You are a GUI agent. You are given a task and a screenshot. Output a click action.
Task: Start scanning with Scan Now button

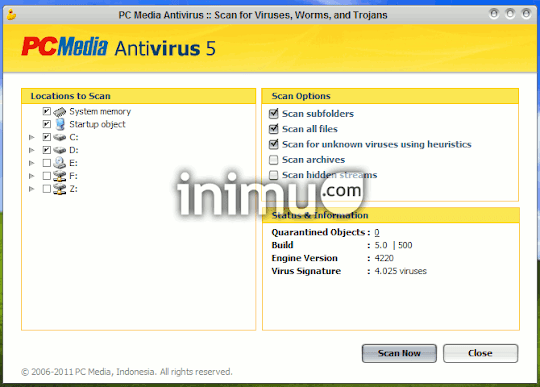tap(399, 353)
